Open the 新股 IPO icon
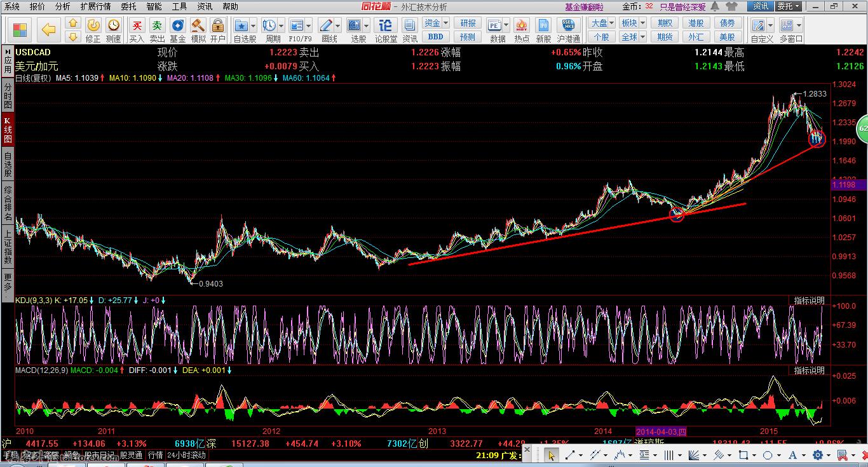Viewport: 868px width, 467px height. click(x=543, y=25)
